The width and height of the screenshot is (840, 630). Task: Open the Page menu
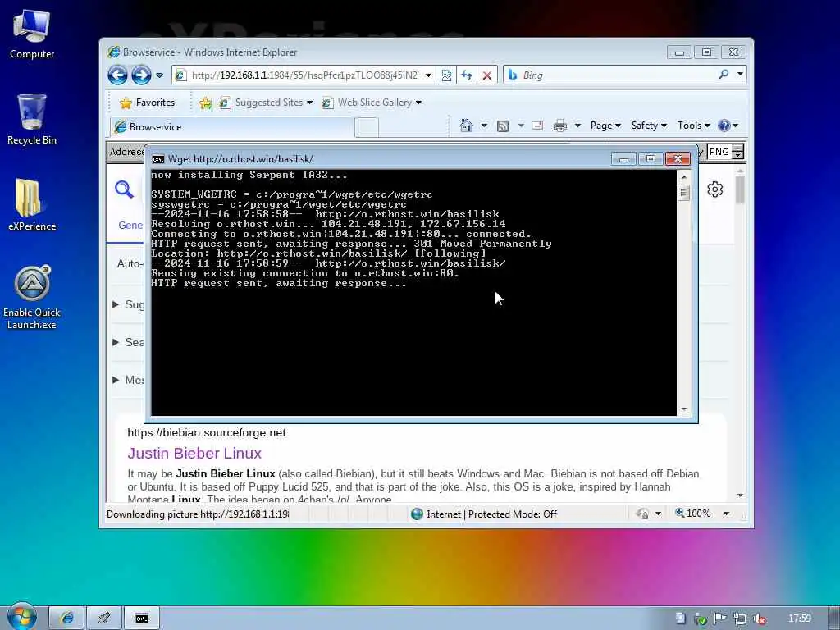pos(605,126)
